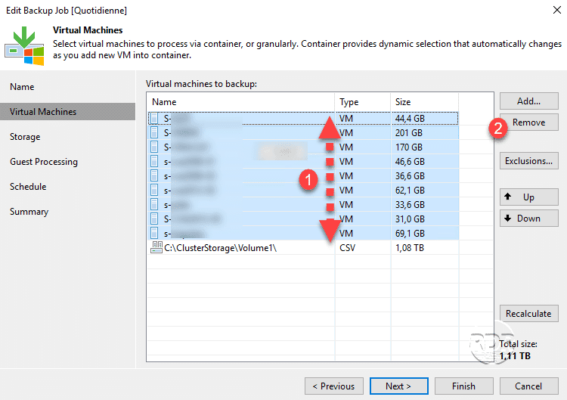Screen dimensions: 567x400
Task: Click the down arrow icon on Down button
Action: (508, 218)
